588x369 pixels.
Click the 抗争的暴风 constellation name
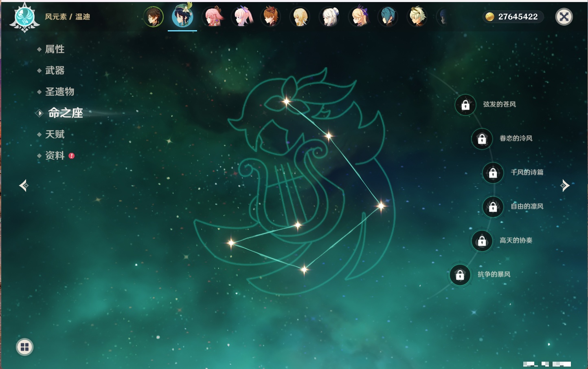click(x=494, y=274)
